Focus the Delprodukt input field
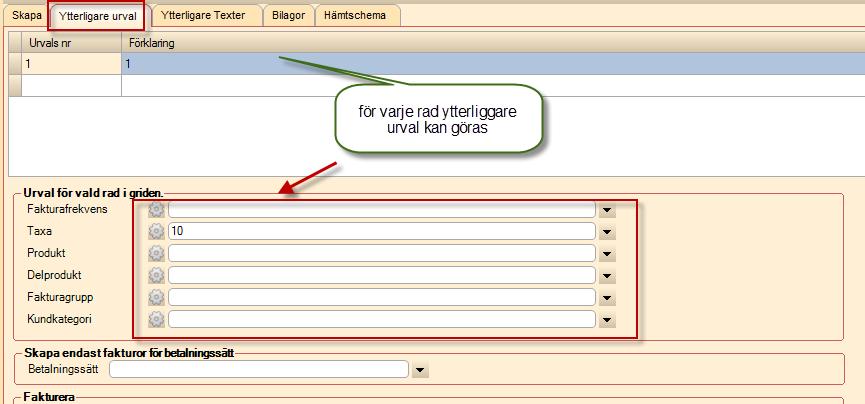The height and width of the screenshot is (404, 865). (382, 275)
